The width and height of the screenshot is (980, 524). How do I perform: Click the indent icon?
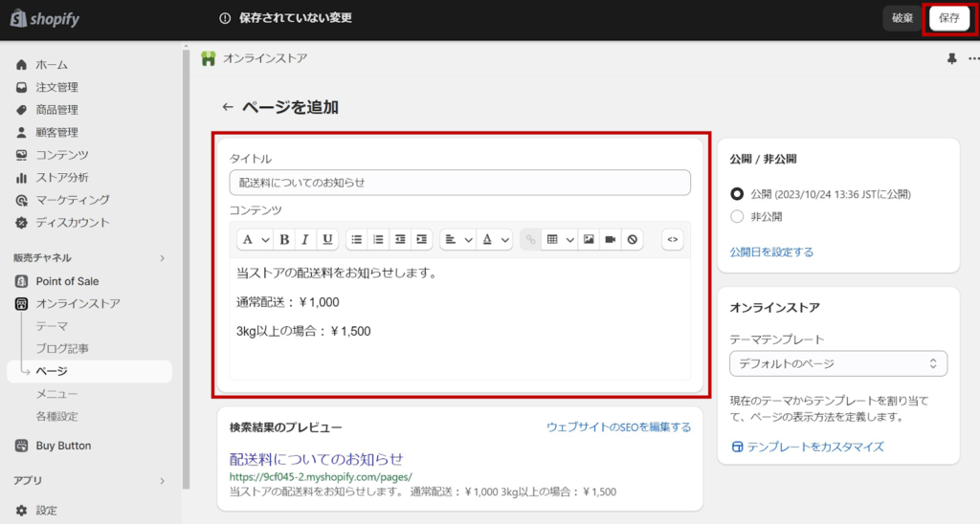(422, 239)
